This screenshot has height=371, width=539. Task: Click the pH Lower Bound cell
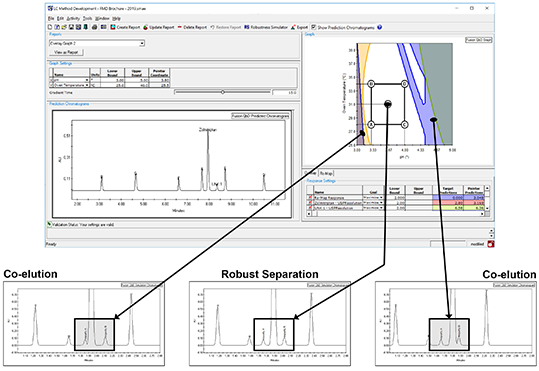coord(112,80)
